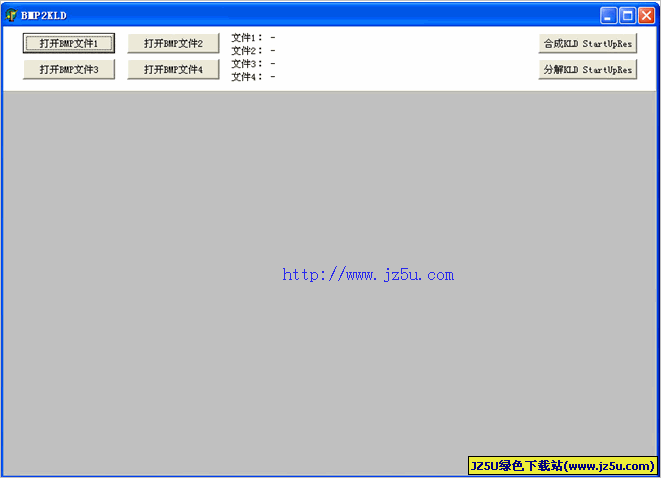Click the http://www.jz5u.com text in preview area
Screen dimensions: 661x478
[368, 274]
